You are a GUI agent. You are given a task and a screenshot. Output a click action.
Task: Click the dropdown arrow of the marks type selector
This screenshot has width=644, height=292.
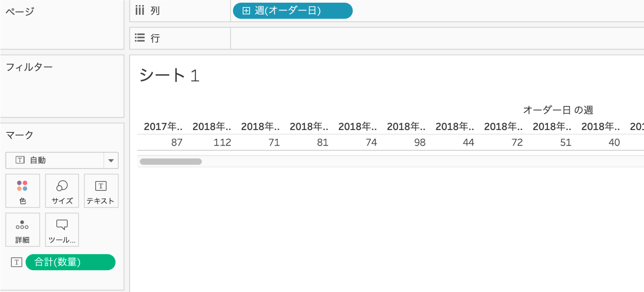(111, 160)
